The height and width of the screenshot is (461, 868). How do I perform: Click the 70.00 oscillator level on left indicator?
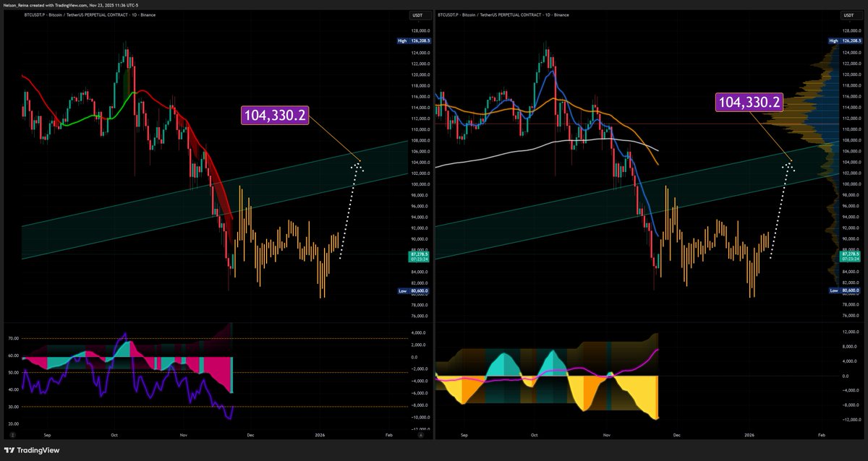click(x=12, y=338)
